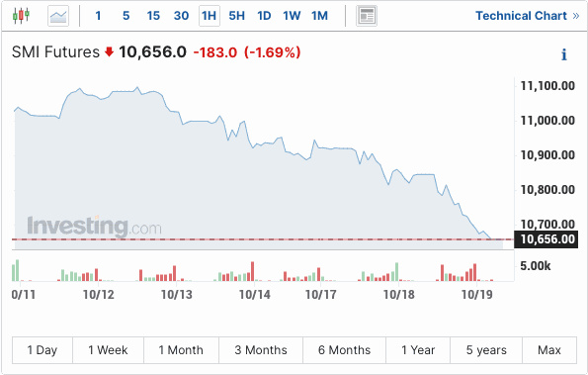Viewport: 588px width, 375px height.
Task: Click the red down arrow indicator
Action: [109, 51]
